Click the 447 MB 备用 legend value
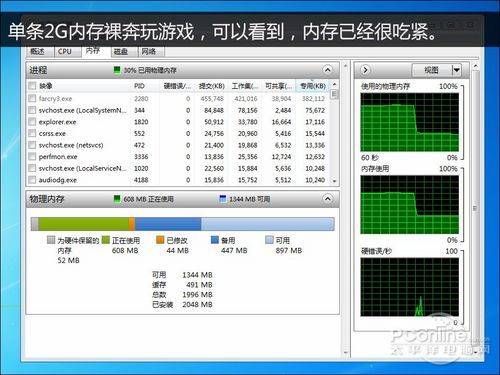 pos(234,250)
